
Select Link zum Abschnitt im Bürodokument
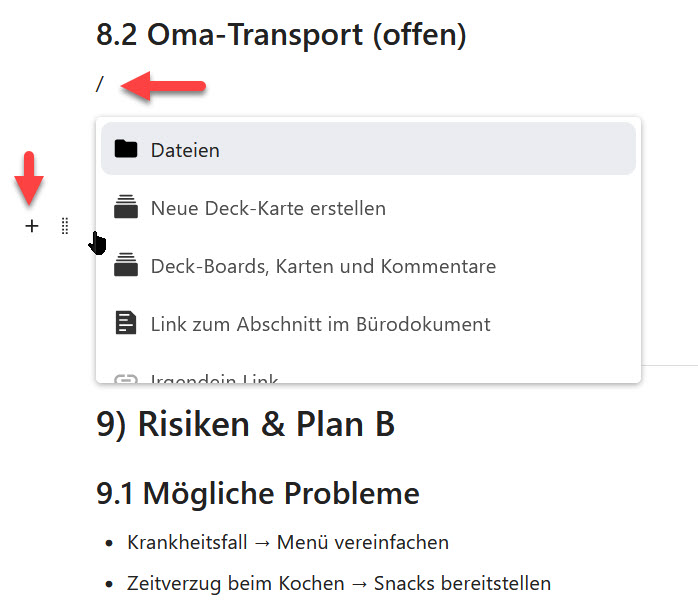pyautogui.click(x=320, y=324)
